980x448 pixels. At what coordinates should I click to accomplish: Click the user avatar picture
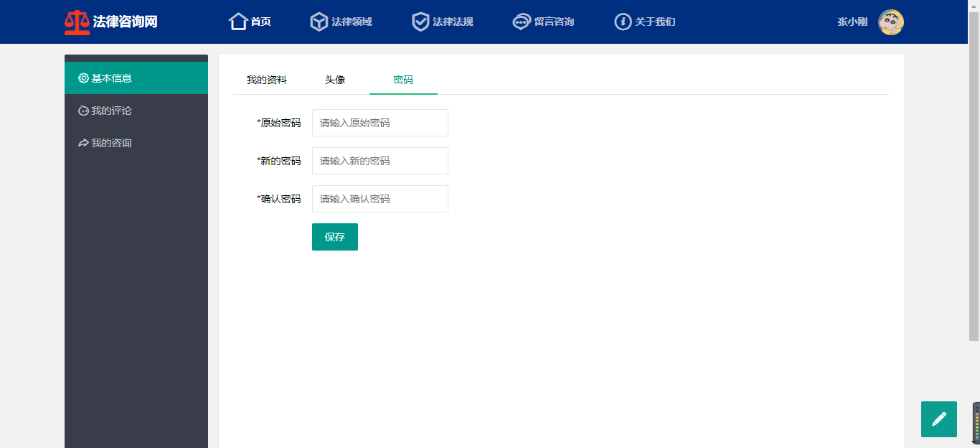pyautogui.click(x=891, y=22)
